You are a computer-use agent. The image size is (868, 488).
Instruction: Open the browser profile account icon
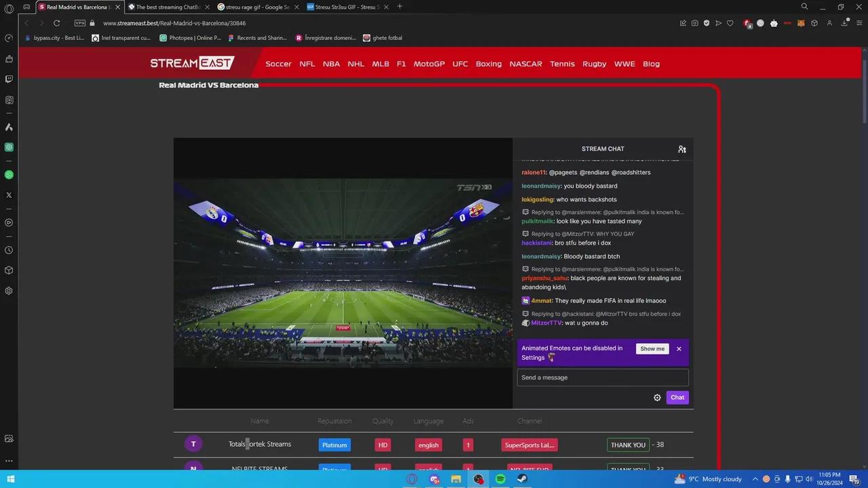(830, 23)
